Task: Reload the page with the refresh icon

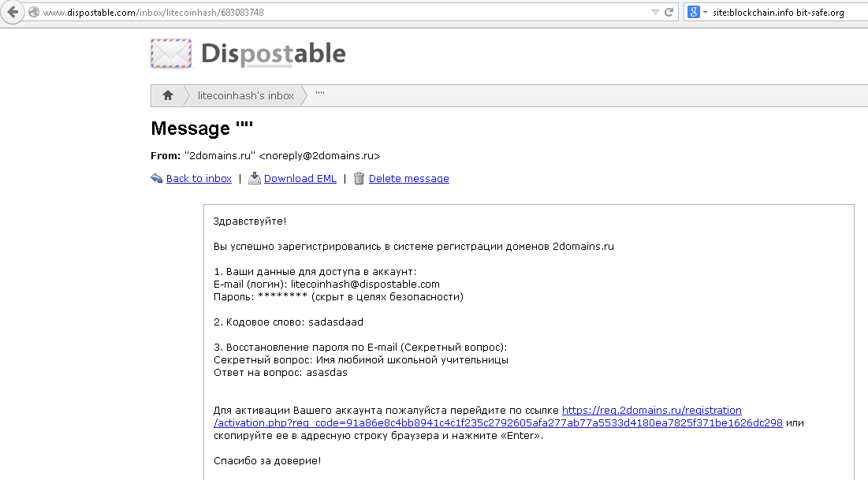Action: coord(669,12)
